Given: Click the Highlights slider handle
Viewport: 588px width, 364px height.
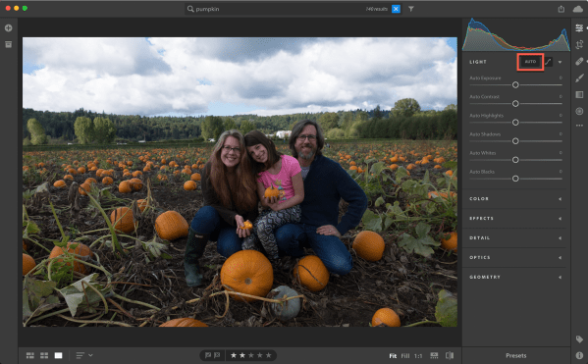Looking at the screenshot, I should tap(515, 123).
